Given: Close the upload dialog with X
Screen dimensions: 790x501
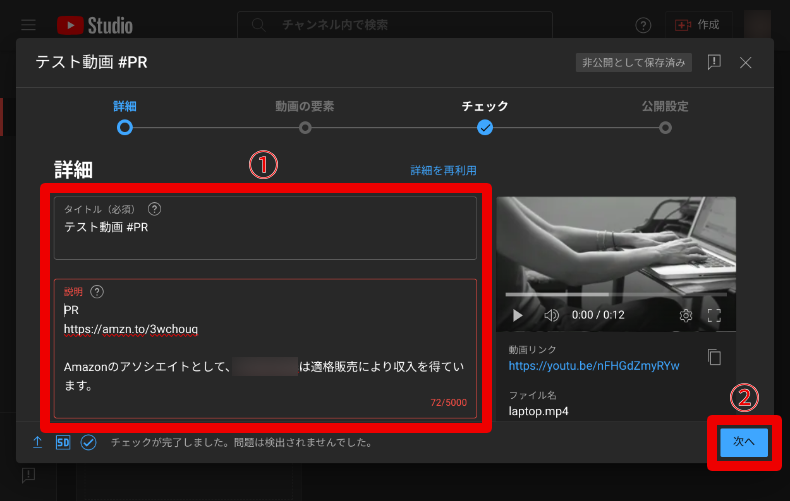Looking at the screenshot, I should [746, 62].
